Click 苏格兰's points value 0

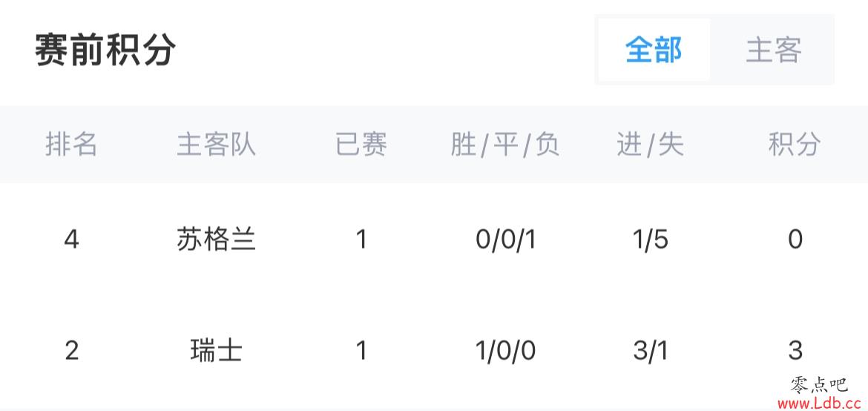click(795, 240)
